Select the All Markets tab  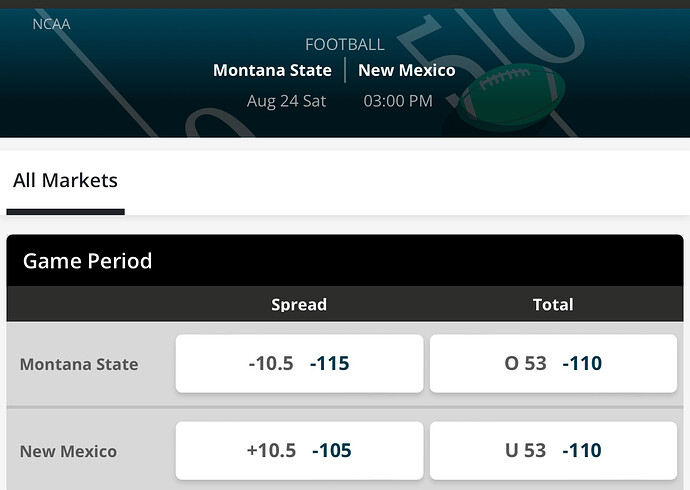[65, 181]
